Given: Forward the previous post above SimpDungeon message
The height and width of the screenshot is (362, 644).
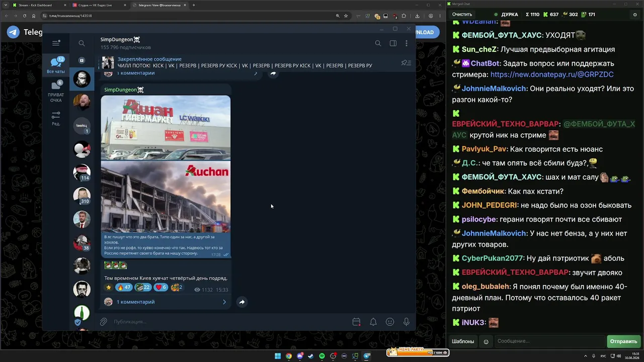Looking at the screenshot, I should [x=273, y=73].
